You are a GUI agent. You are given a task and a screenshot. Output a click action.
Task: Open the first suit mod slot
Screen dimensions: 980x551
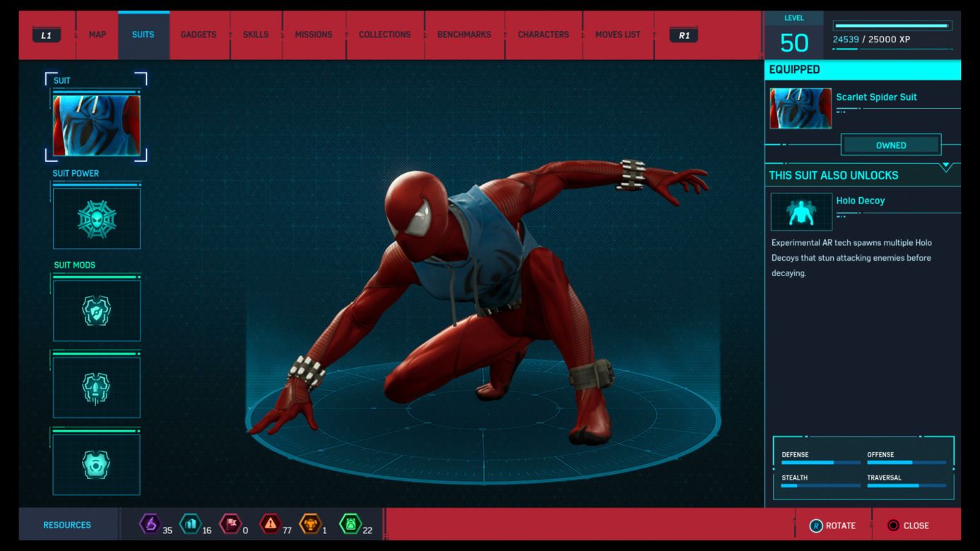pyautogui.click(x=97, y=311)
